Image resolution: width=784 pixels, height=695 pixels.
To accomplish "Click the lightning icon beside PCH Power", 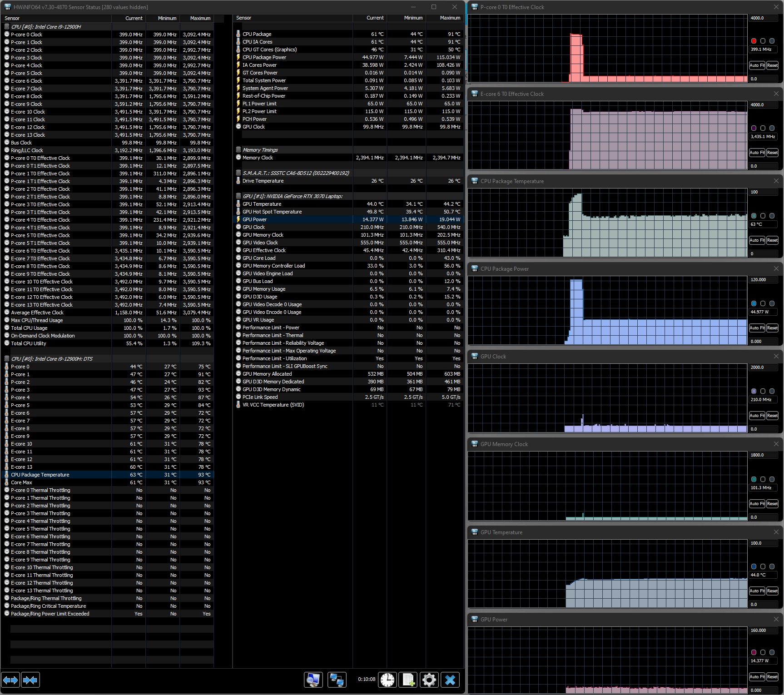I will (238, 119).
